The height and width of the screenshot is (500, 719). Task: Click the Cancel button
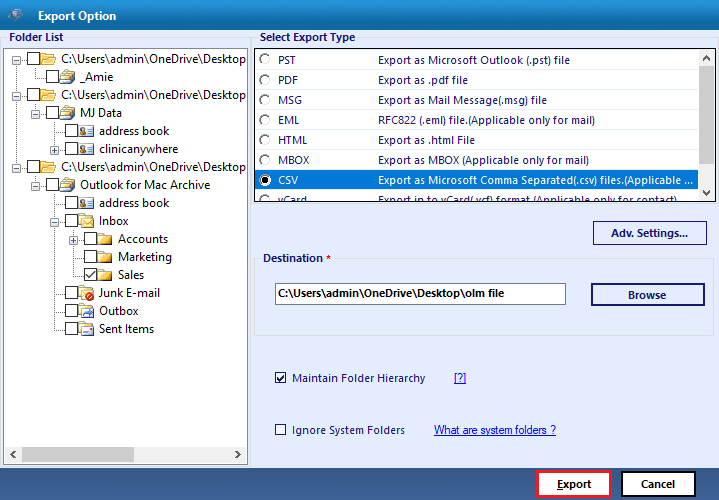(x=658, y=484)
